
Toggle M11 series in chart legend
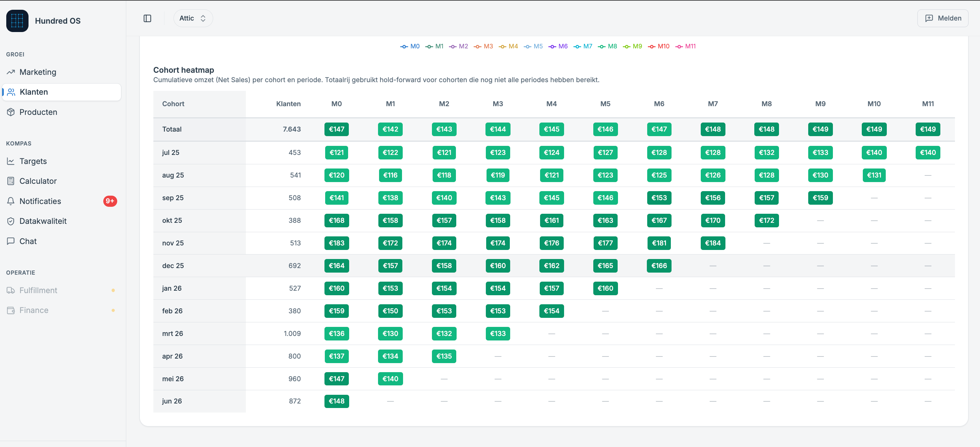click(685, 46)
